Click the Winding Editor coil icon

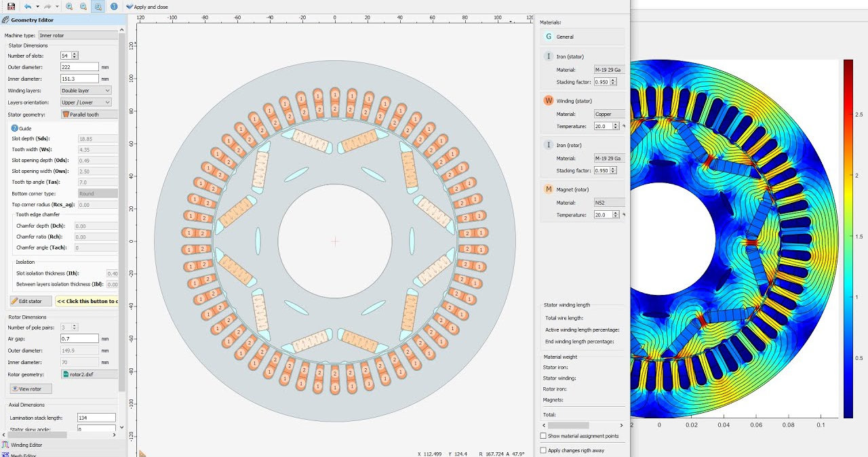5,445
